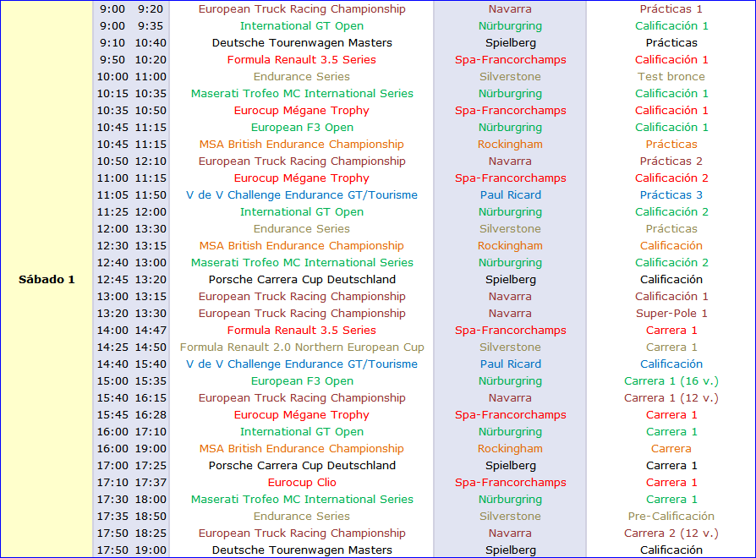The width and height of the screenshot is (756, 558).
Task: Select end time '9:35'
Action: pos(151,26)
